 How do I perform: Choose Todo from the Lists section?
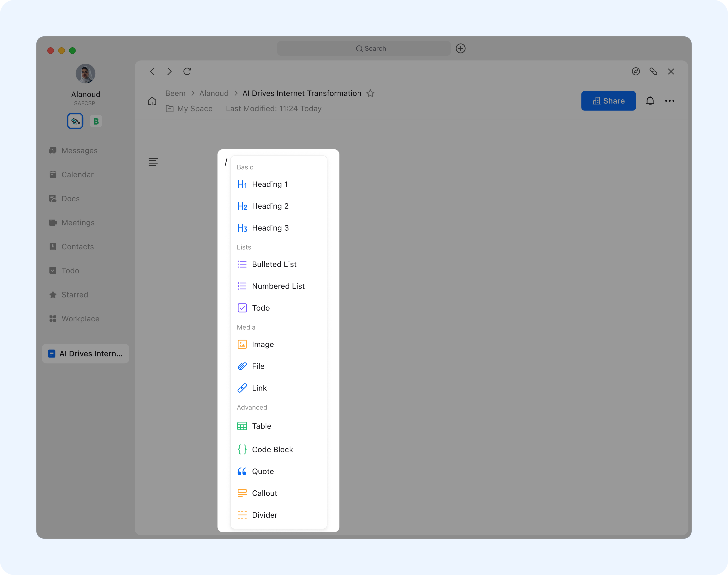(x=261, y=308)
